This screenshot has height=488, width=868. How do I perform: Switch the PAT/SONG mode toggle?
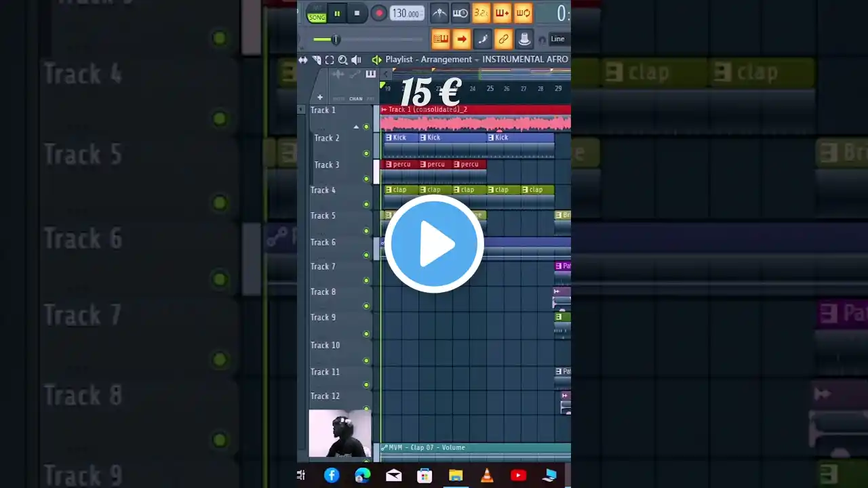point(317,13)
